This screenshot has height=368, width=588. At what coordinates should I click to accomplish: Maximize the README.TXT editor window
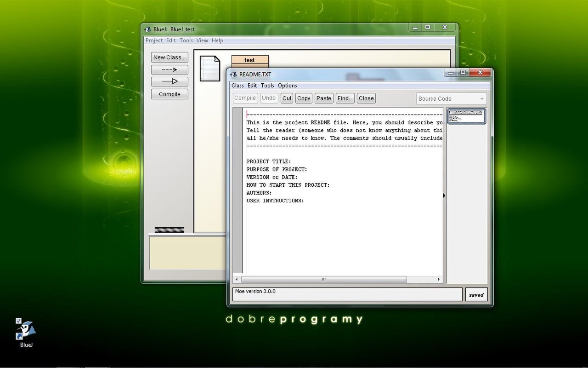pos(463,72)
